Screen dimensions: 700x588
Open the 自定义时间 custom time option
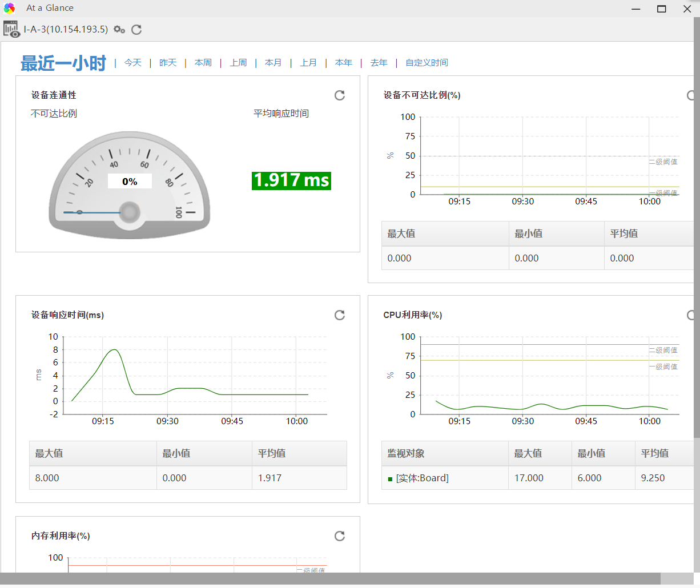427,63
